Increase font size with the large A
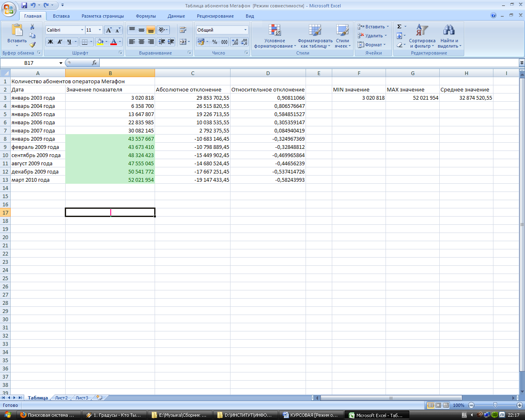This screenshot has width=525, height=420. [109, 30]
